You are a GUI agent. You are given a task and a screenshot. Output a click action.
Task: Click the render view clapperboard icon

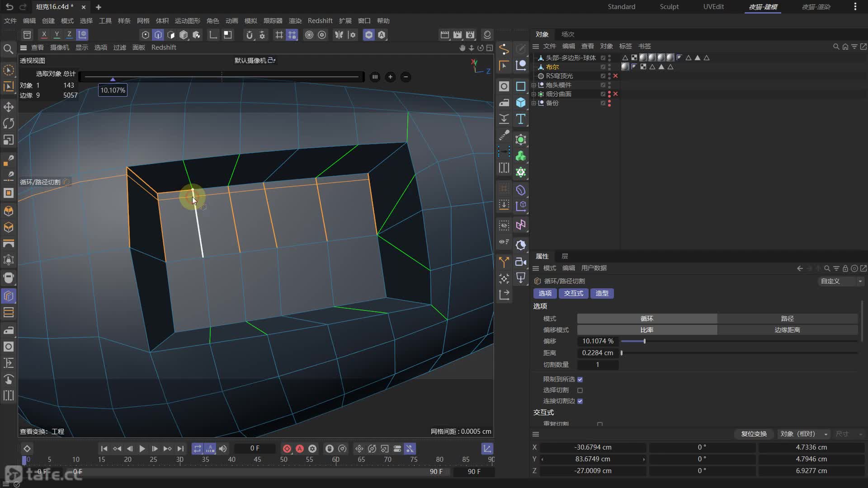point(445,35)
